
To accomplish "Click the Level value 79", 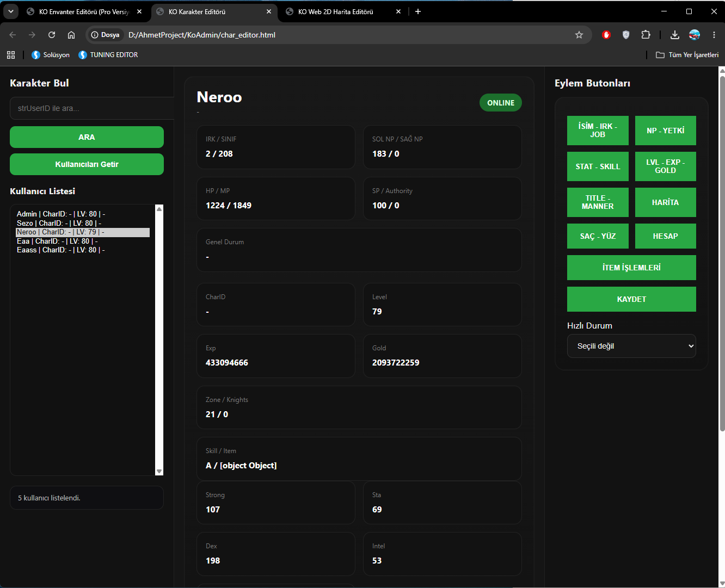I will 377,312.
